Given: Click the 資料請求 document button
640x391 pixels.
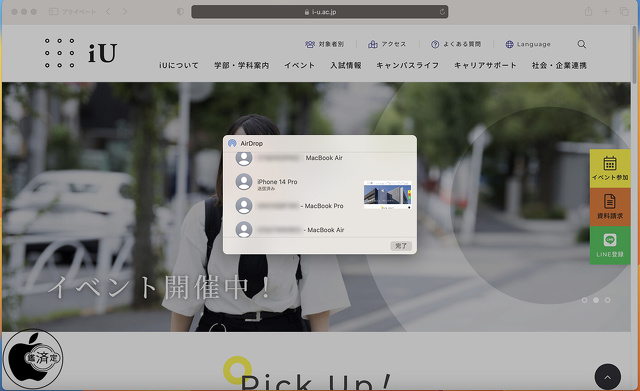Looking at the screenshot, I should pos(610,207).
